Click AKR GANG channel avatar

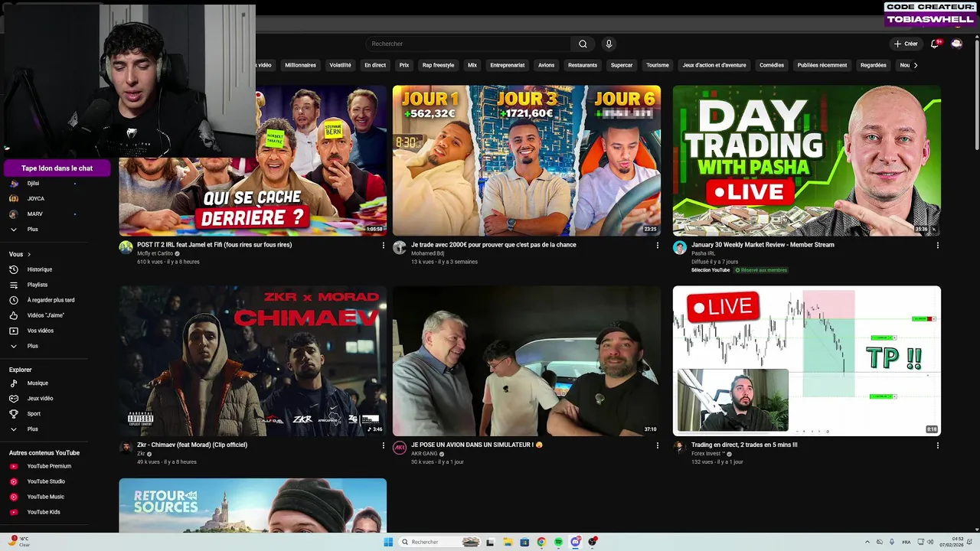point(399,448)
